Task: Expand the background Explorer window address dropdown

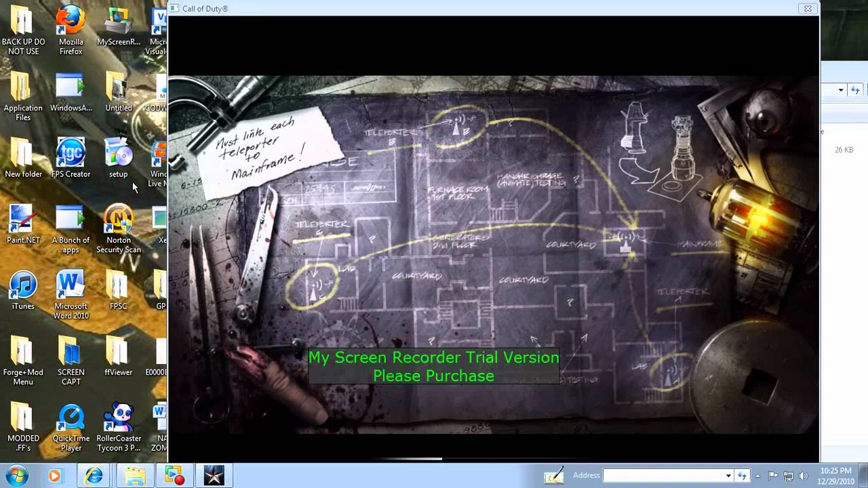Action: [841, 90]
